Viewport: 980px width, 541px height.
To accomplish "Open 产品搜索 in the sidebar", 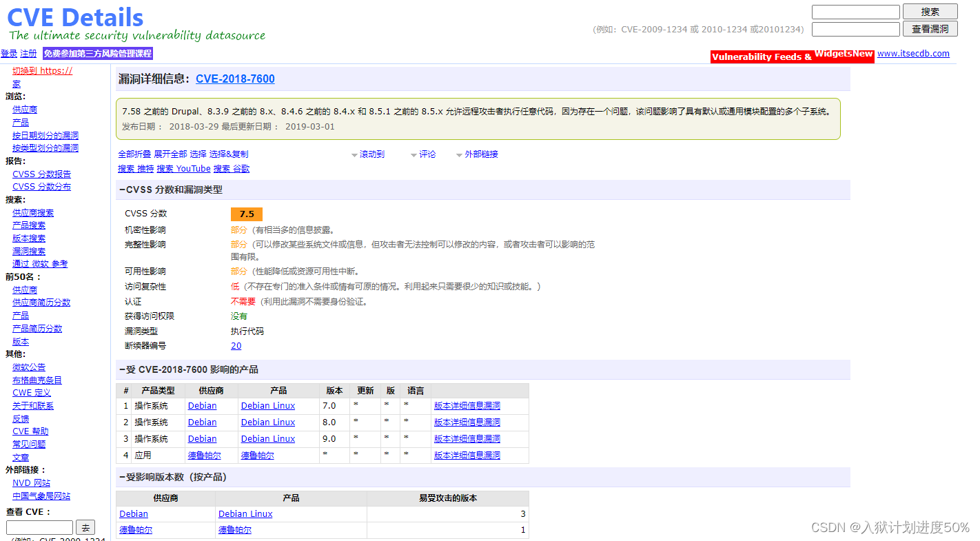I will click(x=29, y=225).
